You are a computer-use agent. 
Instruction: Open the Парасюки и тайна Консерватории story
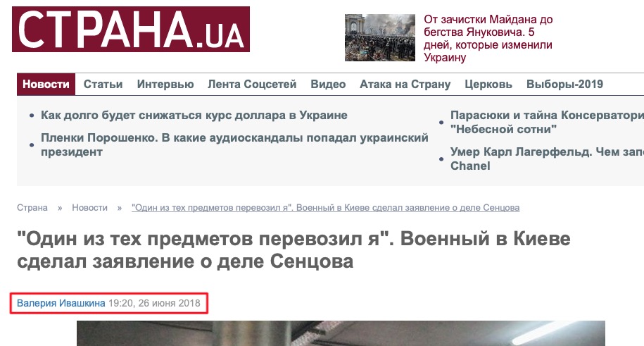point(547,122)
